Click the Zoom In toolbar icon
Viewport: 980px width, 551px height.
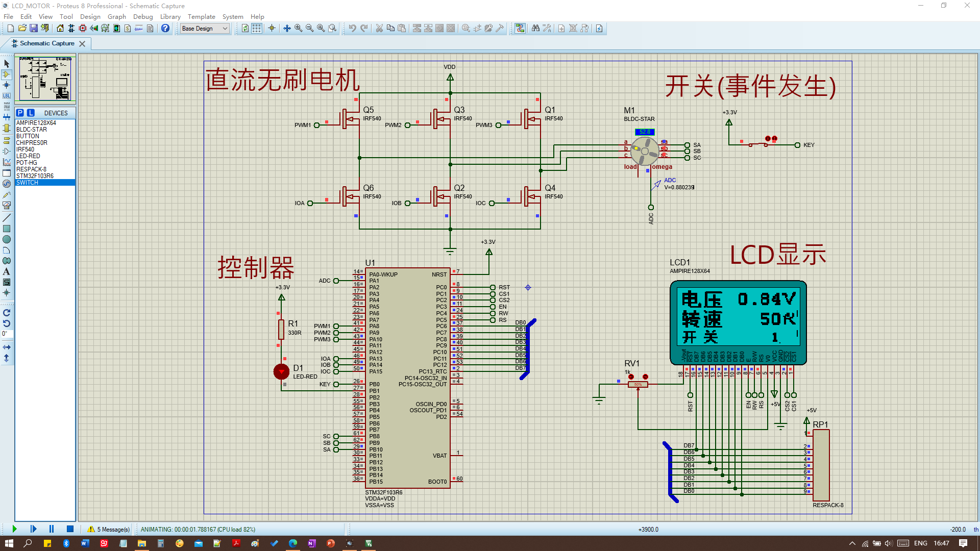(298, 29)
